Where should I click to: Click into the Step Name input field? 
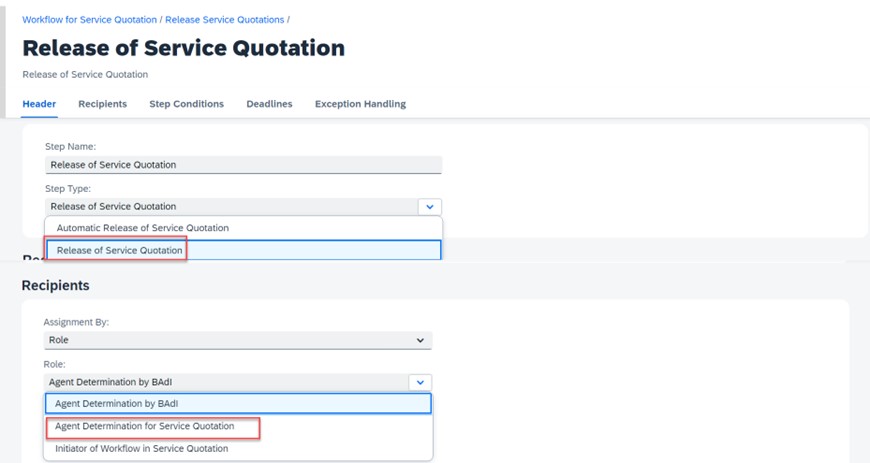click(x=244, y=165)
